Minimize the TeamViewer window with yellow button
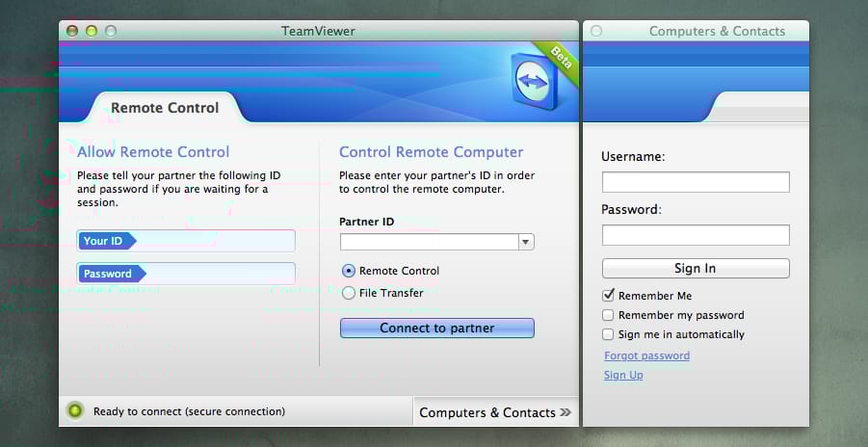 click(92, 31)
